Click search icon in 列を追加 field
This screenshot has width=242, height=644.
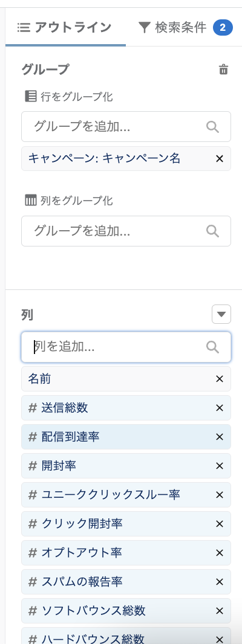(x=212, y=347)
